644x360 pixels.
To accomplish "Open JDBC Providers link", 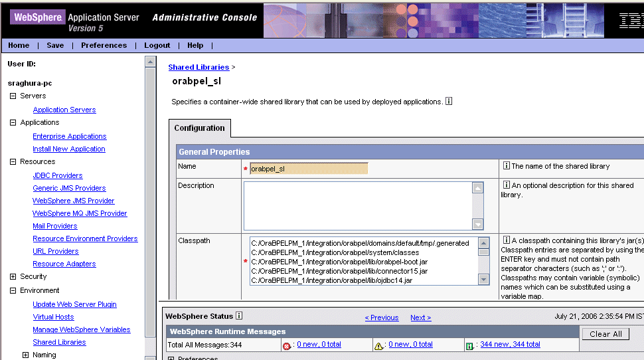I will (x=58, y=175).
